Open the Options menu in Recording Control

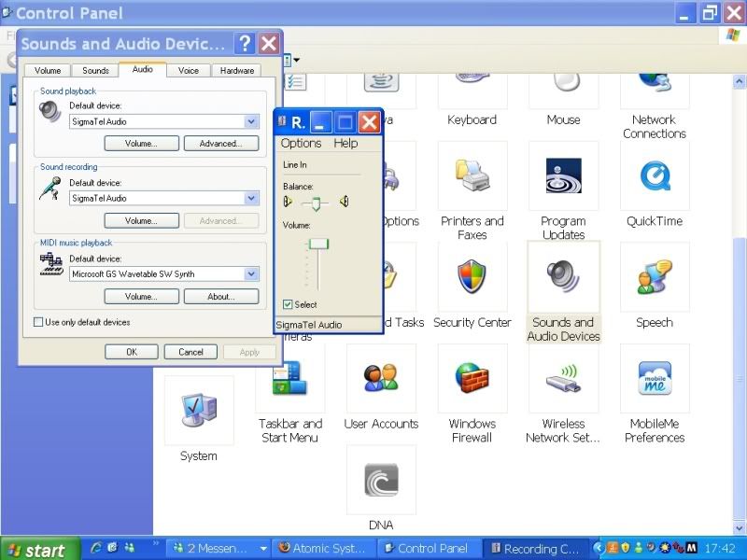301,143
